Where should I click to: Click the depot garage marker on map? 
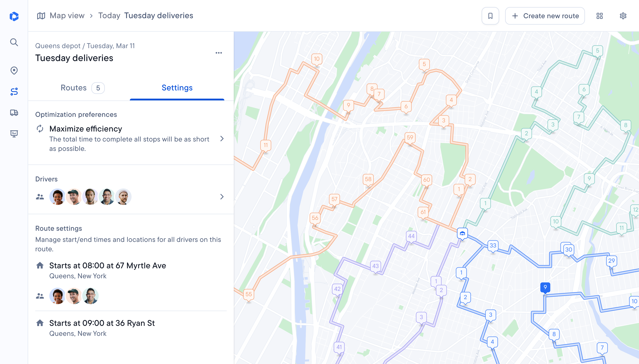(x=462, y=234)
